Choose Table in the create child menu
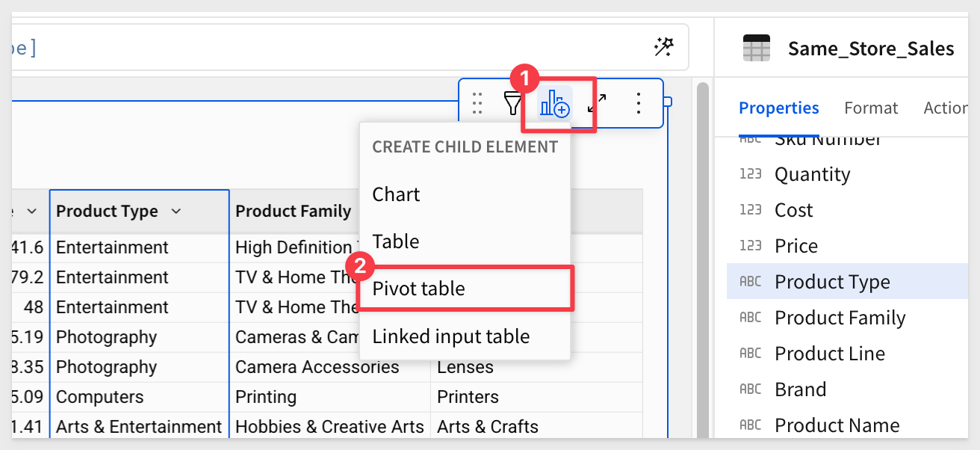Screen dimensions: 980x450 pyautogui.click(x=396, y=241)
